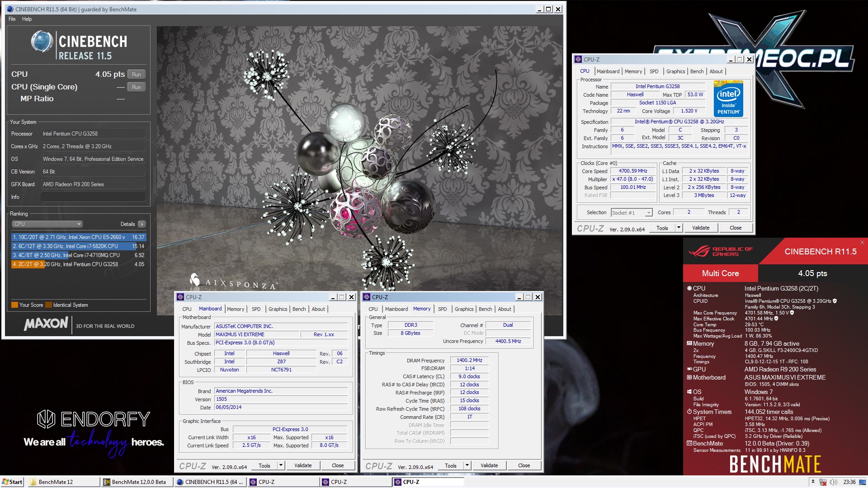Close the BenchMate result overlay with X
Screen dimensions: 868x488
coord(862,243)
